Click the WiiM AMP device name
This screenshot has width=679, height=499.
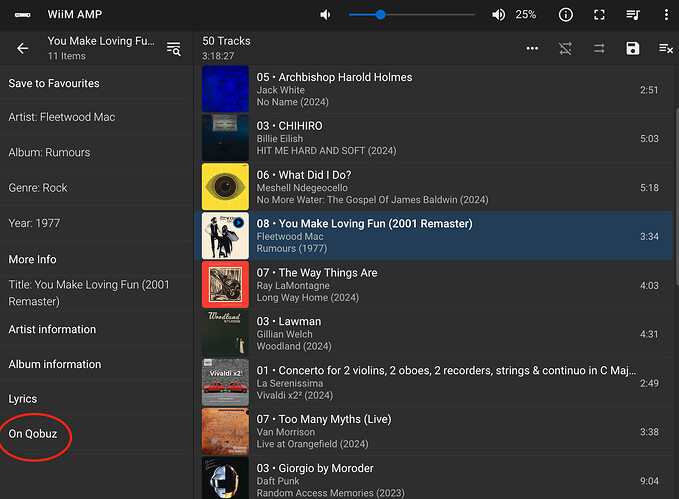tap(74, 14)
